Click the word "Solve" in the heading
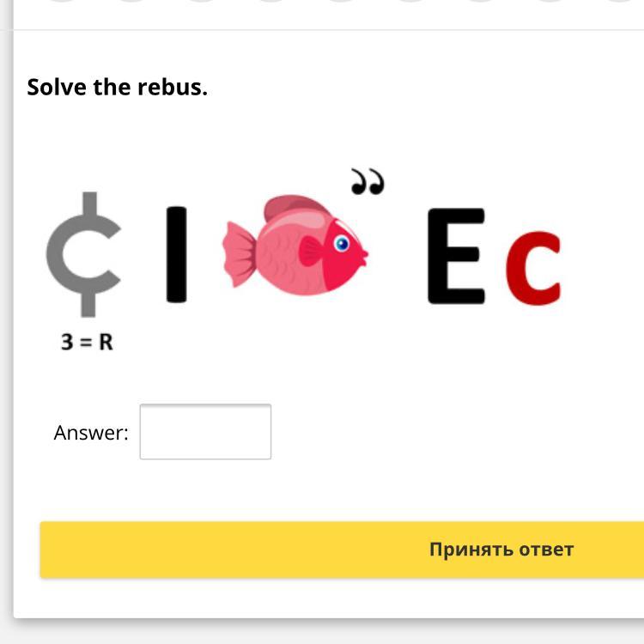The width and height of the screenshot is (644, 644). pos(57,87)
